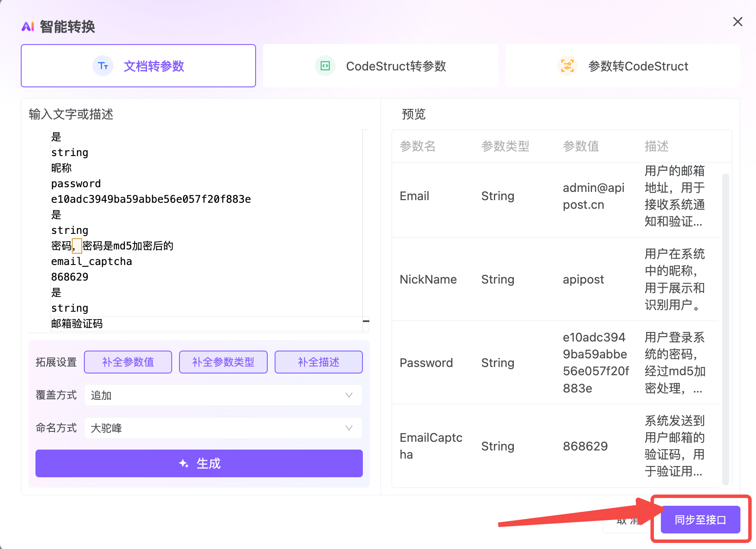
Task: Click the green code icon for CodeStruct转参数
Action: 325,66
